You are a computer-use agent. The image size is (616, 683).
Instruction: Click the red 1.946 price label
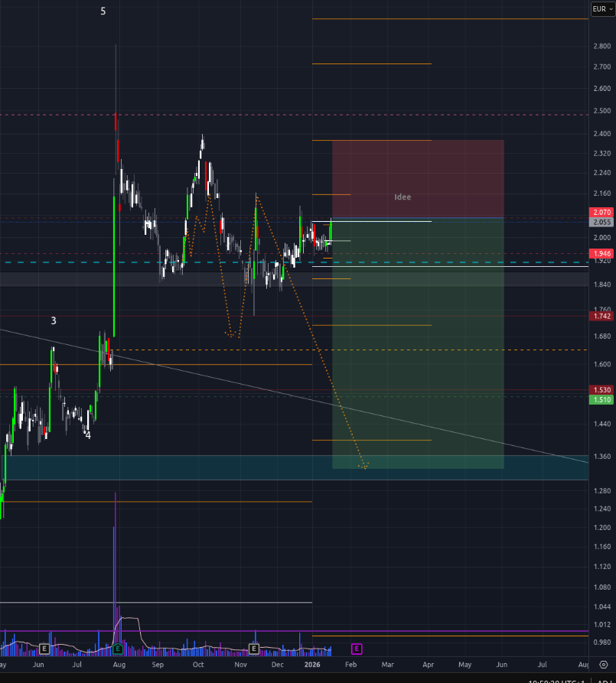(601, 253)
